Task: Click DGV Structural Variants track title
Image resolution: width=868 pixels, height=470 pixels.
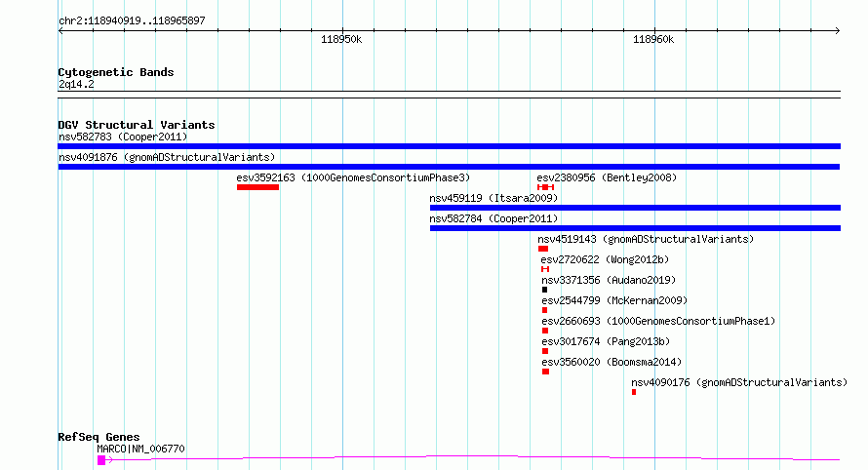Action: pos(137,125)
